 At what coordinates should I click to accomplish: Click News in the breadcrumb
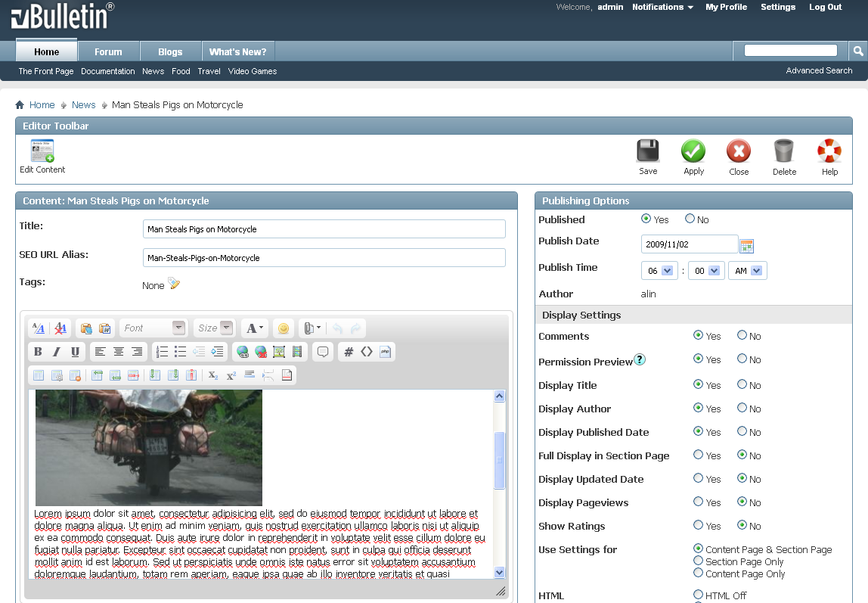[x=84, y=105]
